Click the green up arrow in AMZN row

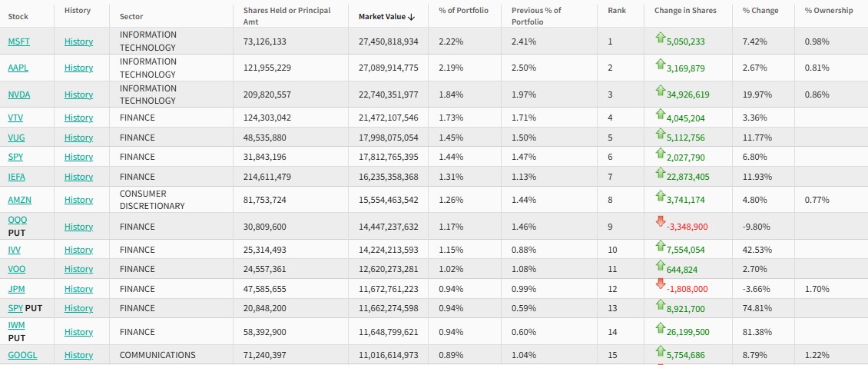(660, 196)
